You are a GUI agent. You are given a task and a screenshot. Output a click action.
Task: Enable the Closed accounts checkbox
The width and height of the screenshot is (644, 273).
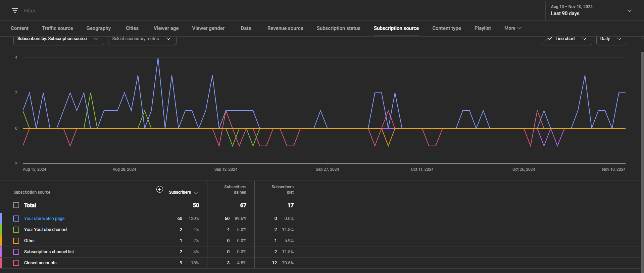tap(16, 263)
